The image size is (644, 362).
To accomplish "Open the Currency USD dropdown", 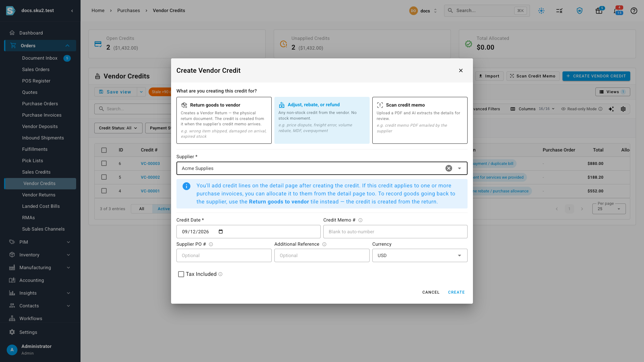I will 420,255.
